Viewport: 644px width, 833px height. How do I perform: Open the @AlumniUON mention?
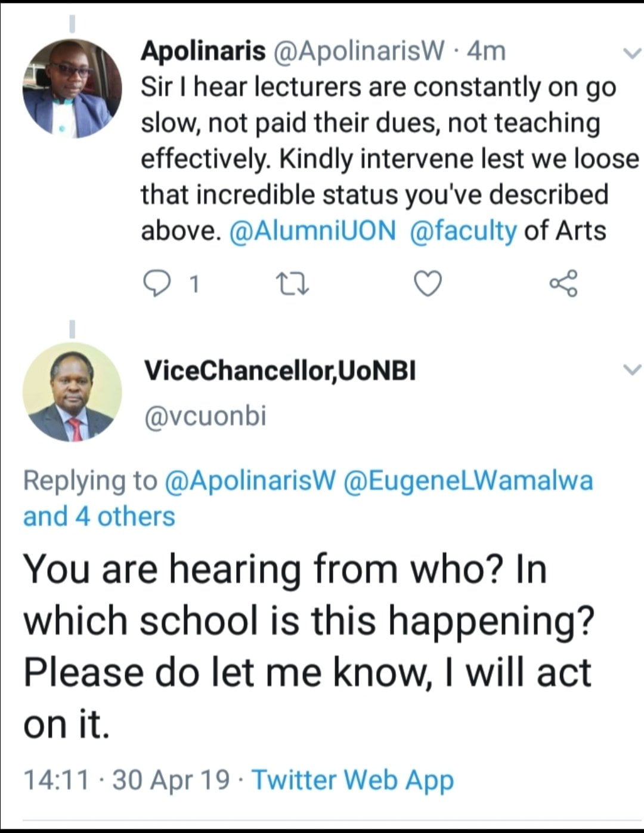pos(312,231)
